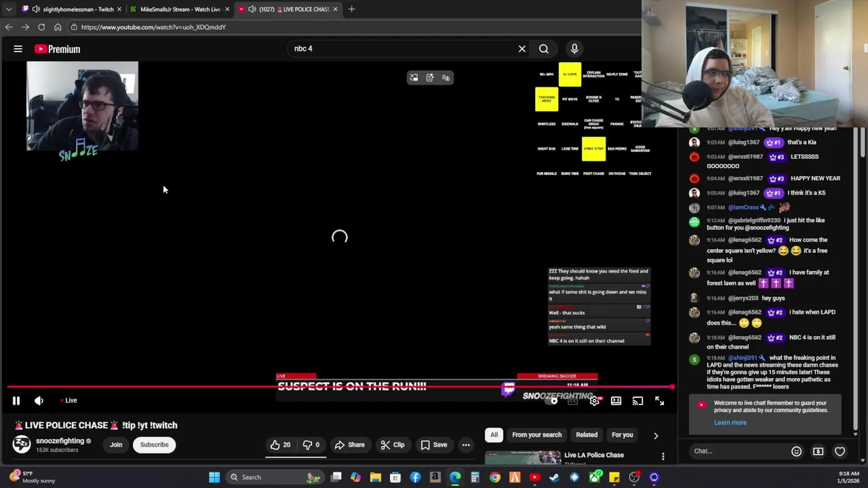
Task: Open menu for Live LA Police Chase
Action: click(x=663, y=457)
